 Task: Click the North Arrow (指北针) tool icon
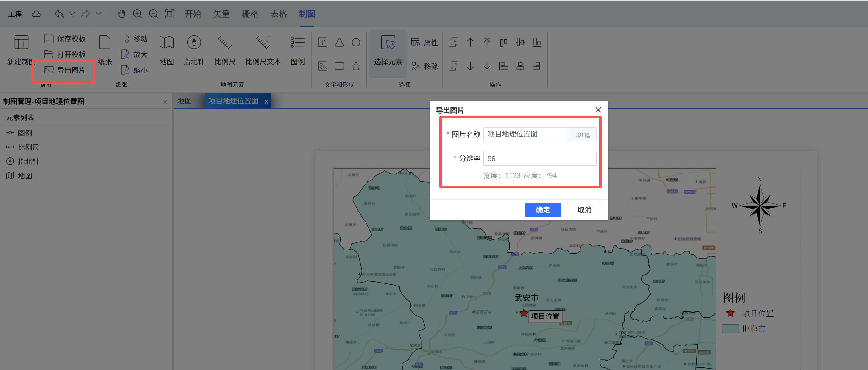tap(194, 43)
